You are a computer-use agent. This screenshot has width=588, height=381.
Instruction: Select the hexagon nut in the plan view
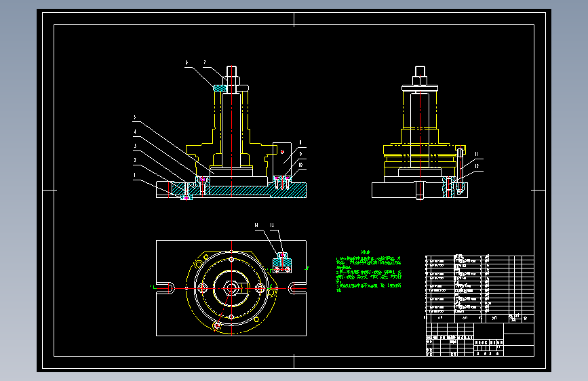pos(231,288)
